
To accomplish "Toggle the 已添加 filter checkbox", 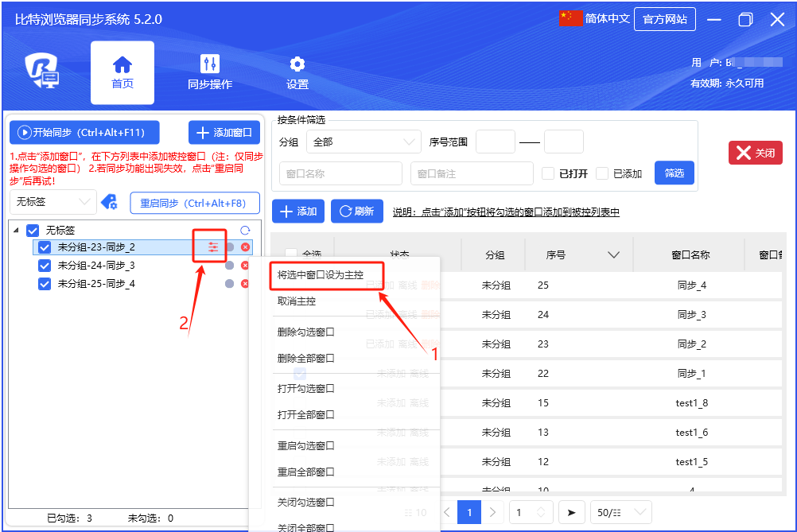I will pyautogui.click(x=602, y=173).
